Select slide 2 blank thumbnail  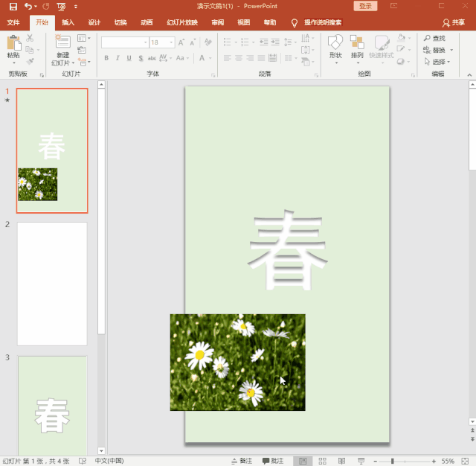click(52, 284)
